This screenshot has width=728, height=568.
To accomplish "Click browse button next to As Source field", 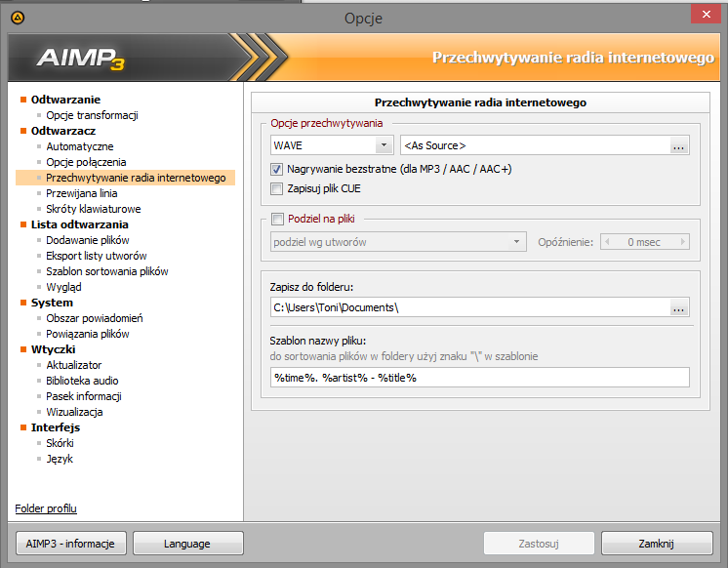I will click(679, 145).
